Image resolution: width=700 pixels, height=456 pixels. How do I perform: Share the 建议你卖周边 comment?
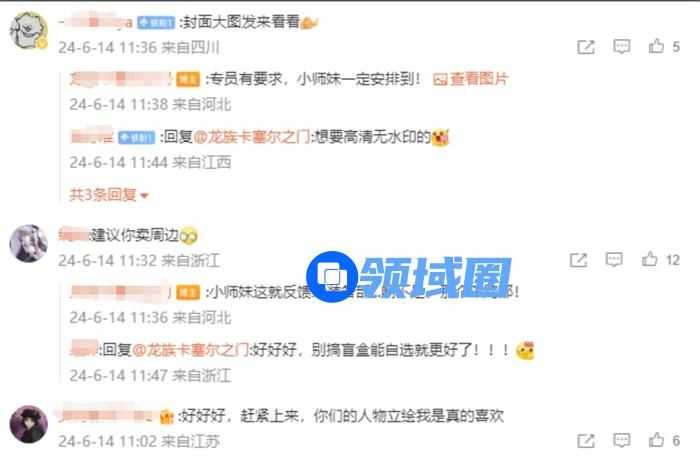click(579, 260)
